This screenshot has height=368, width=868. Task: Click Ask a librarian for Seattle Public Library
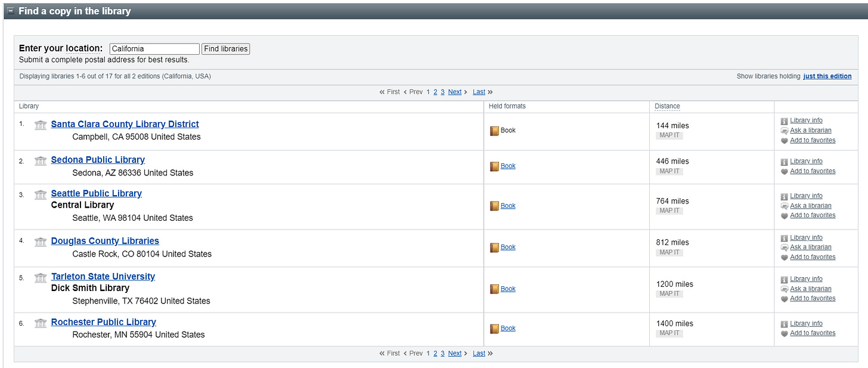tap(811, 206)
